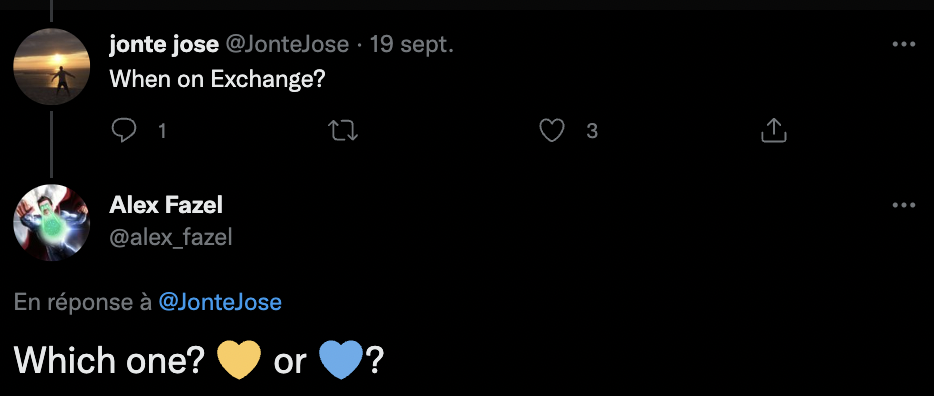Click the @alex_fazel handle
This screenshot has height=396, width=934.
tap(171, 238)
